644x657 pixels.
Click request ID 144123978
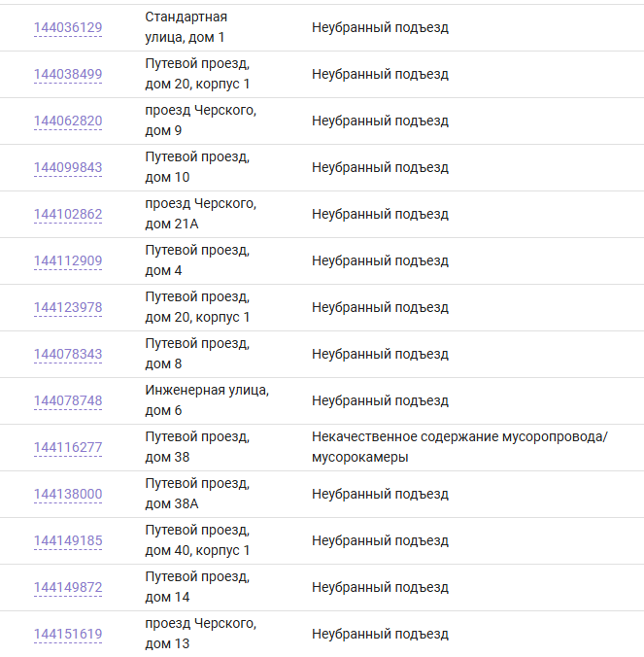click(x=67, y=308)
